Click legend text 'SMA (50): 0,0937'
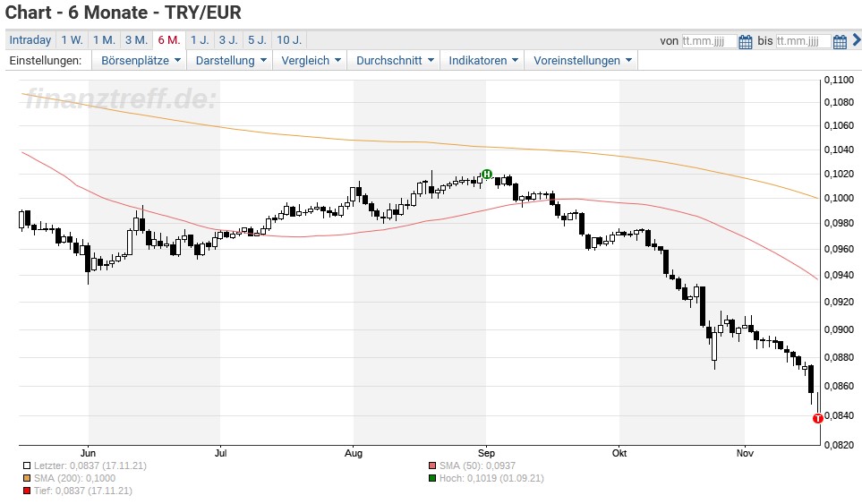 pos(477,466)
